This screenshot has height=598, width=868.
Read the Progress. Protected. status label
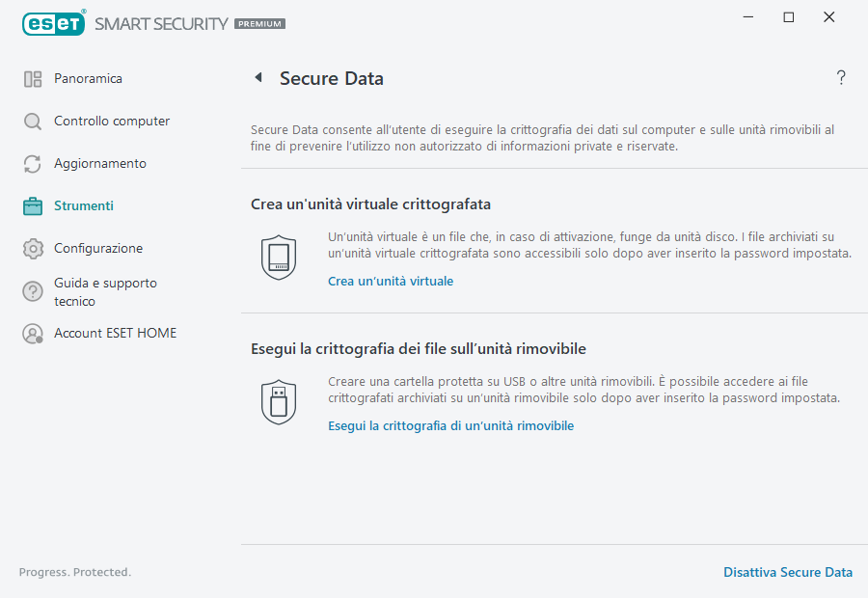75,572
